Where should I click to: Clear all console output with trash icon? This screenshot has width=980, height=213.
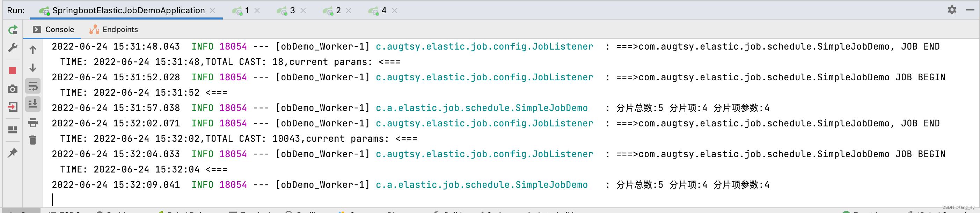coord(33,140)
